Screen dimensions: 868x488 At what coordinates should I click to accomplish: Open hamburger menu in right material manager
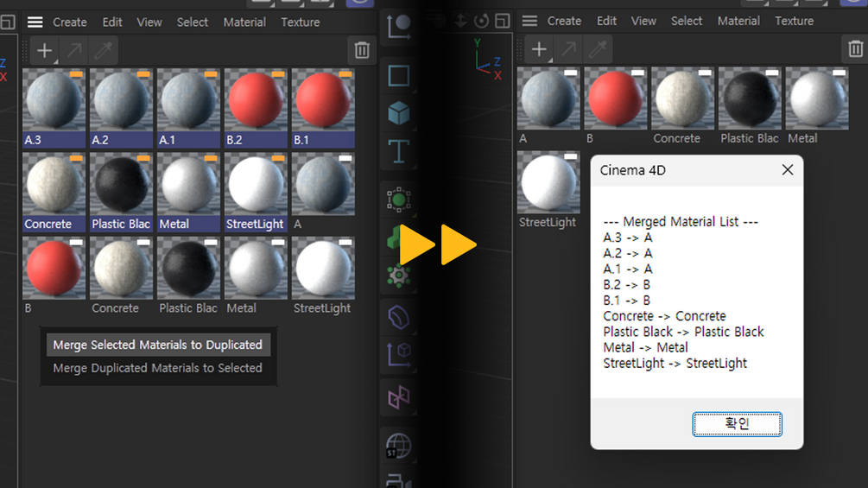(529, 21)
